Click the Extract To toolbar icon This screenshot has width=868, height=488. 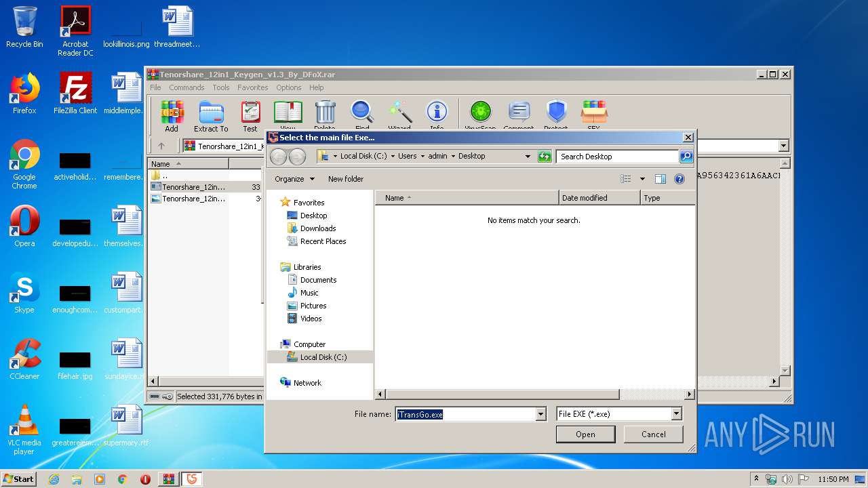[211, 116]
